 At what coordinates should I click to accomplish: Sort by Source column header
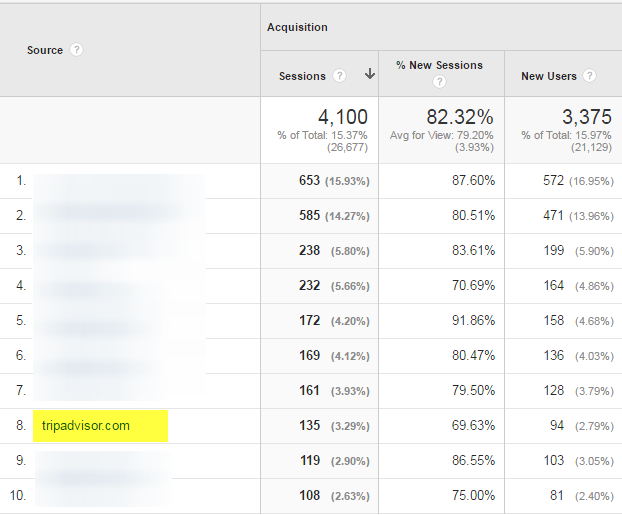pyautogui.click(x=45, y=50)
